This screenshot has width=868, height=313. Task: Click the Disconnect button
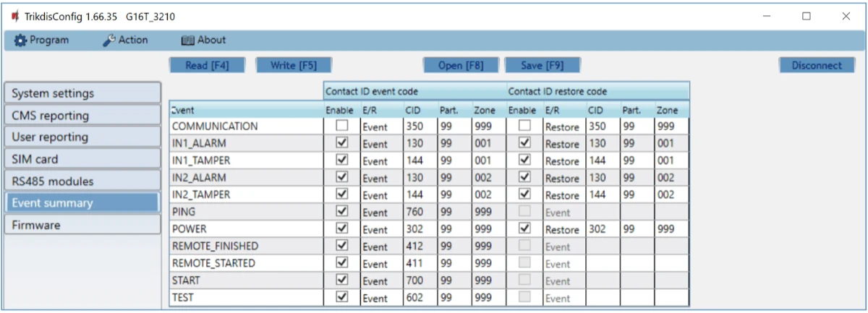coord(817,65)
